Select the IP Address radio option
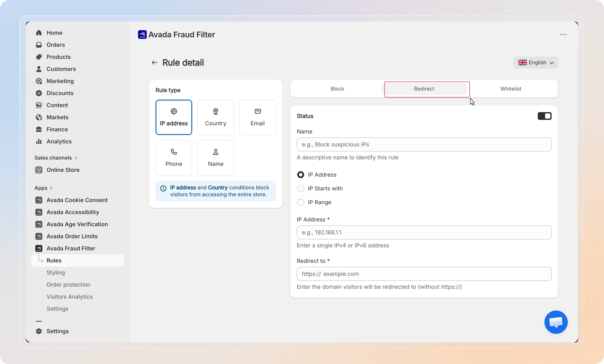Viewport: 604px width, 364px height. [300, 175]
